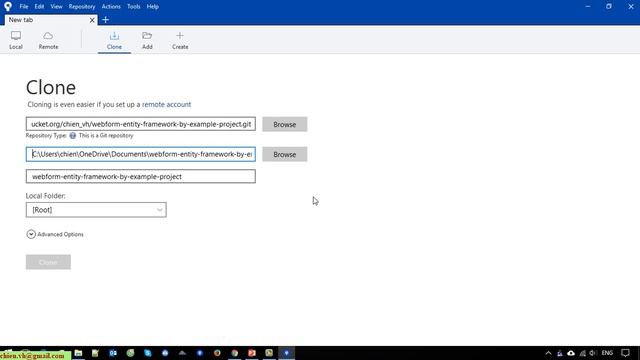Open the Tools menu
Viewport: 640px width, 360px height.
pyautogui.click(x=133, y=7)
